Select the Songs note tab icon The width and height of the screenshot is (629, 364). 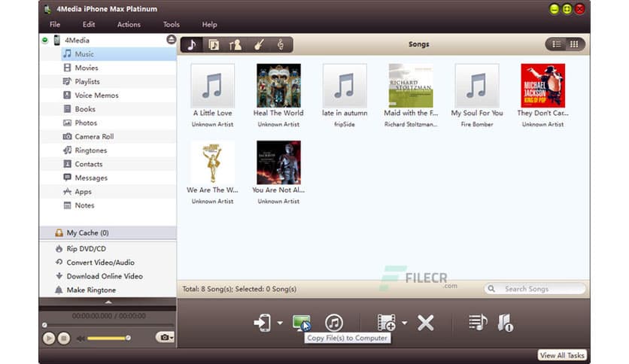(192, 44)
